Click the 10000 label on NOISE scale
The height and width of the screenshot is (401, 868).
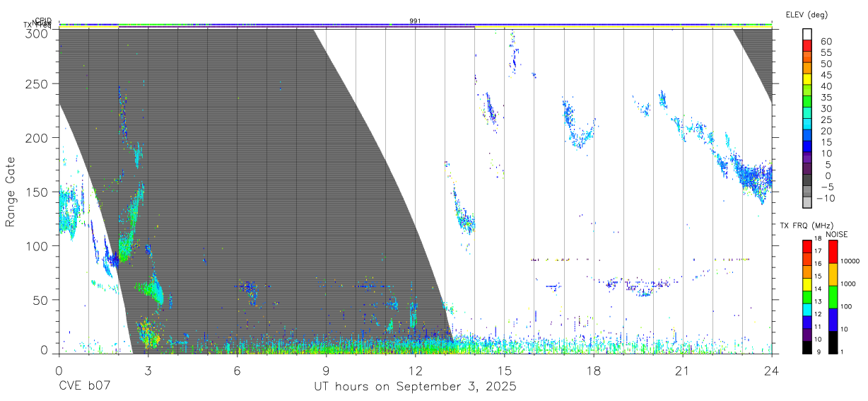[x=851, y=261]
